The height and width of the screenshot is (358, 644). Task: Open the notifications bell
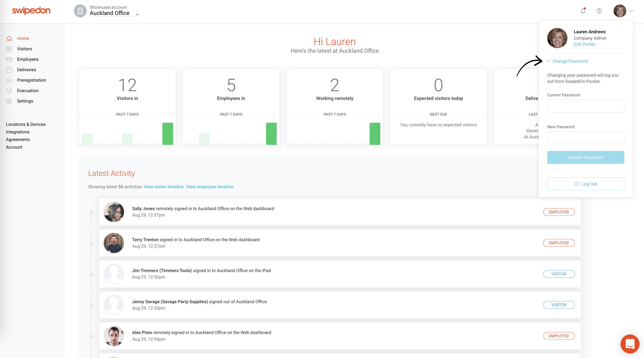click(x=583, y=11)
